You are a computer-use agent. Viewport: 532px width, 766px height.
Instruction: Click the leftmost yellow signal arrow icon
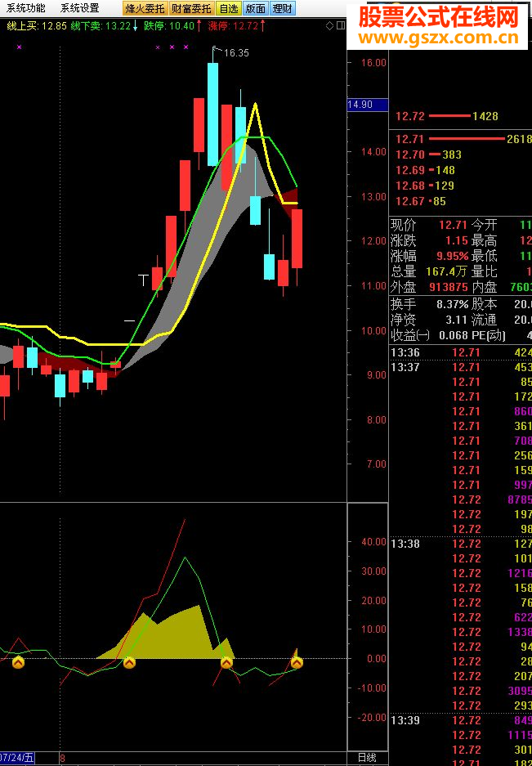19,662
